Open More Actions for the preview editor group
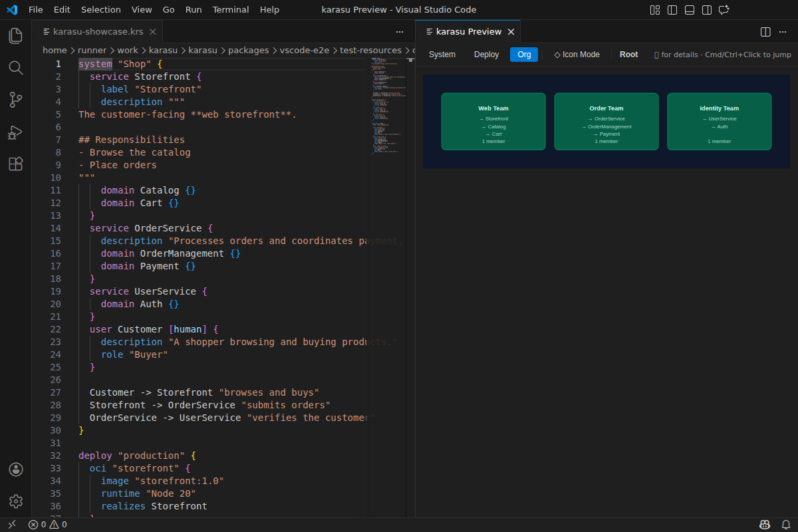This screenshot has height=532, width=798. click(x=783, y=32)
